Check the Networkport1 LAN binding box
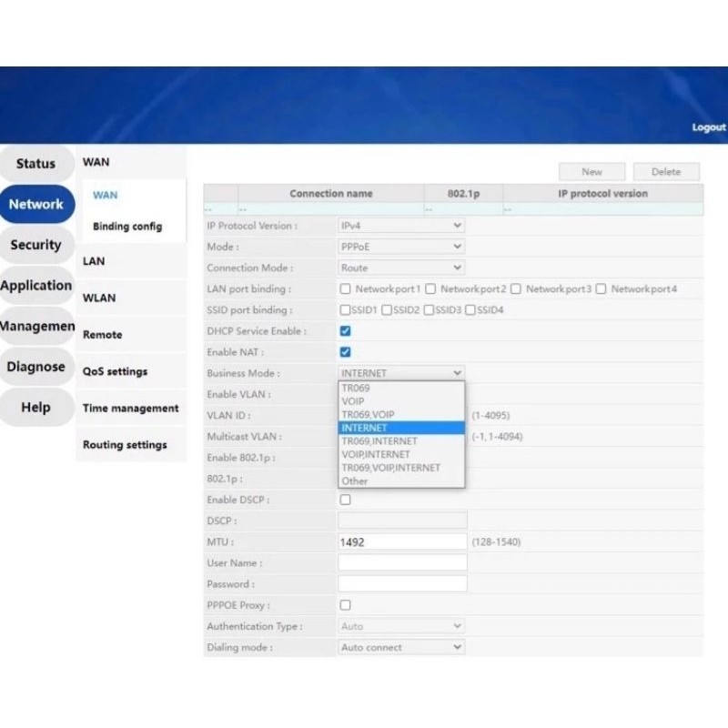The height and width of the screenshot is (728, 728). [x=345, y=289]
